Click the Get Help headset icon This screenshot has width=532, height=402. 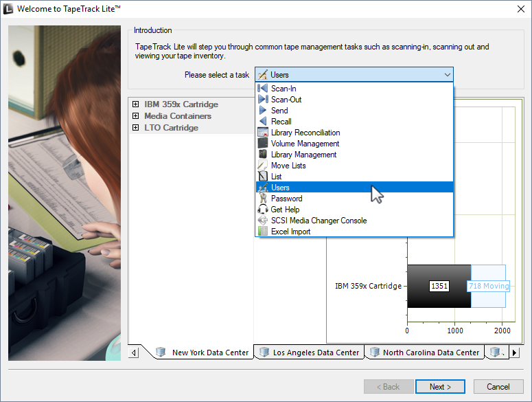[x=263, y=209]
